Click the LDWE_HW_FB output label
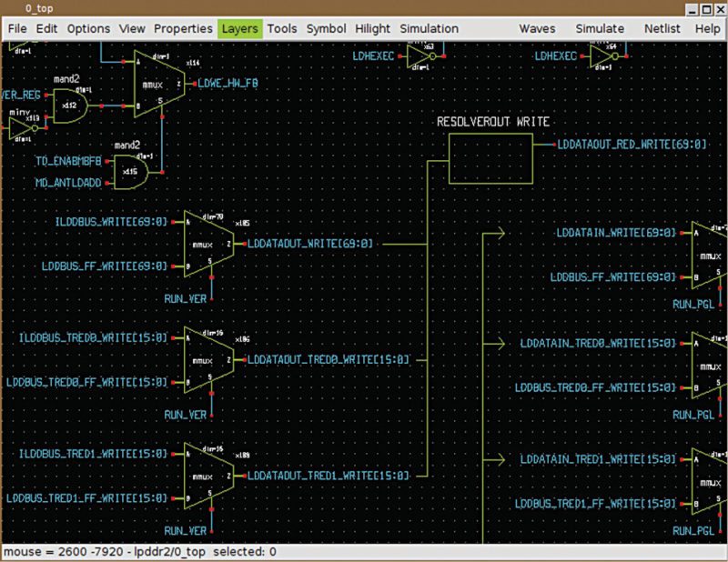The width and height of the screenshot is (728, 562). pyautogui.click(x=222, y=83)
